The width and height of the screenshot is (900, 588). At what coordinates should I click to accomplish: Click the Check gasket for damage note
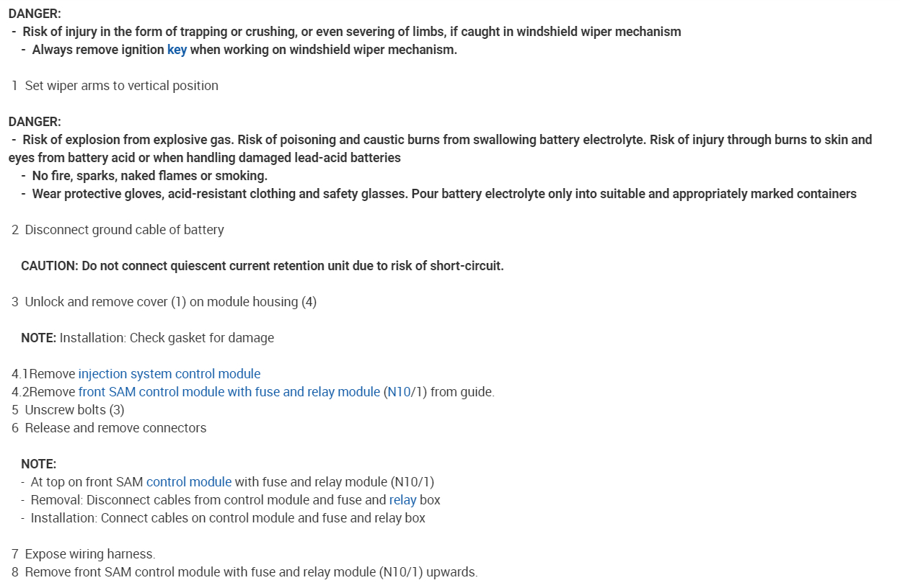point(166,338)
